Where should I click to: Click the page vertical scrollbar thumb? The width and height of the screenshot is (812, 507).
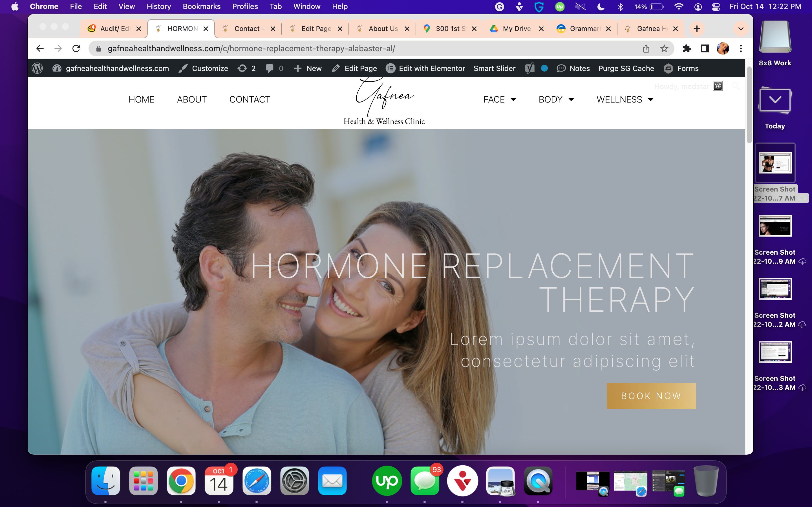point(749,105)
